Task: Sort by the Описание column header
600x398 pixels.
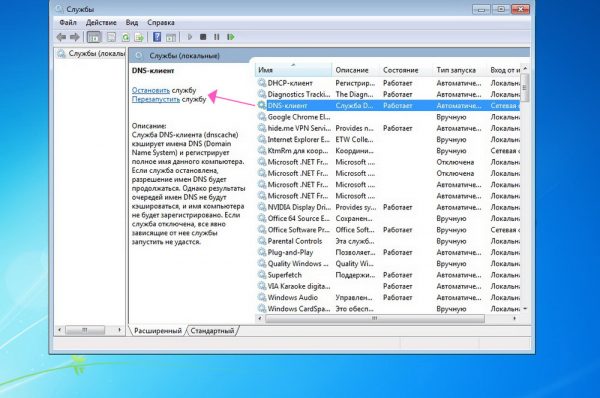Action: click(355, 70)
